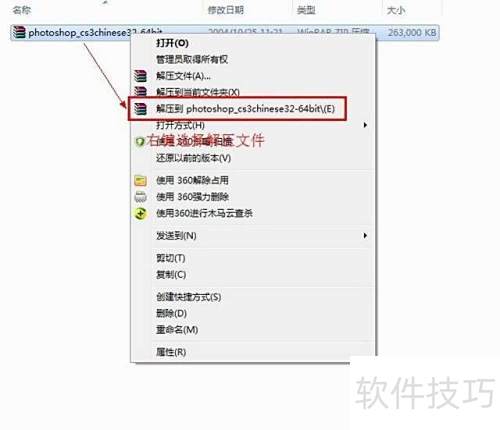Expand the 发送到(N) submenu arrow
The image size is (500, 430).
pyautogui.click(x=365, y=236)
